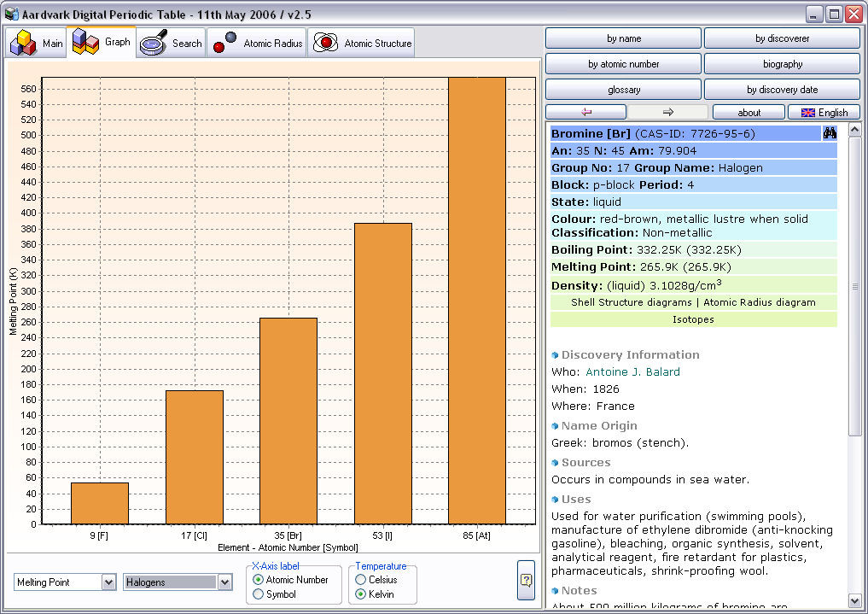Click the 'Where: France' text
The height and width of the screenshot is (614, 868).
[x=593, y=406]
